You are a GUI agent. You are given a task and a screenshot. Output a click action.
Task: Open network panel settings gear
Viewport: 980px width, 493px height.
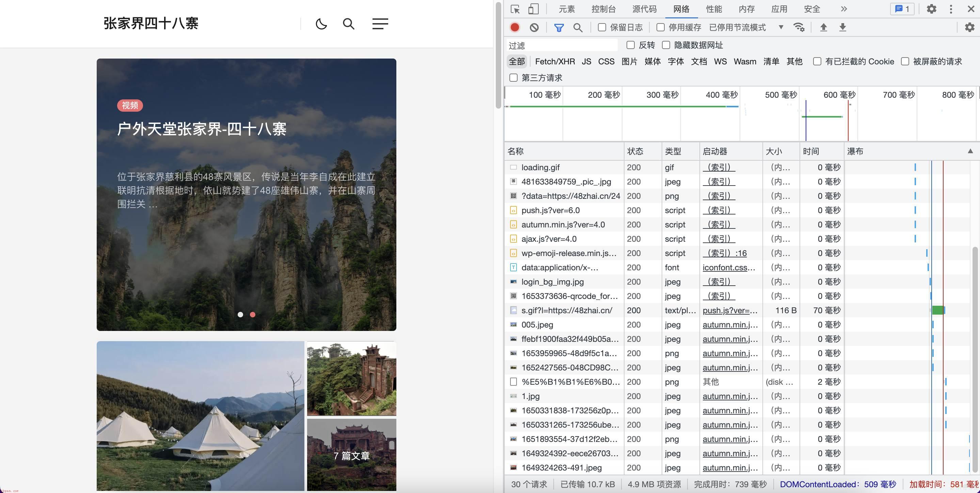pyautogui.click(x=970, y=27)
